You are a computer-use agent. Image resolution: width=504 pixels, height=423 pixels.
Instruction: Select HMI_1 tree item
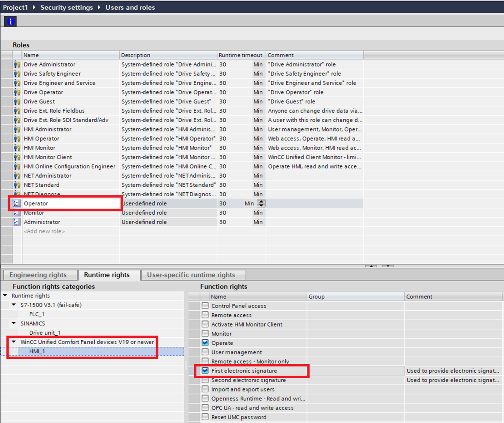pos(37,351)
